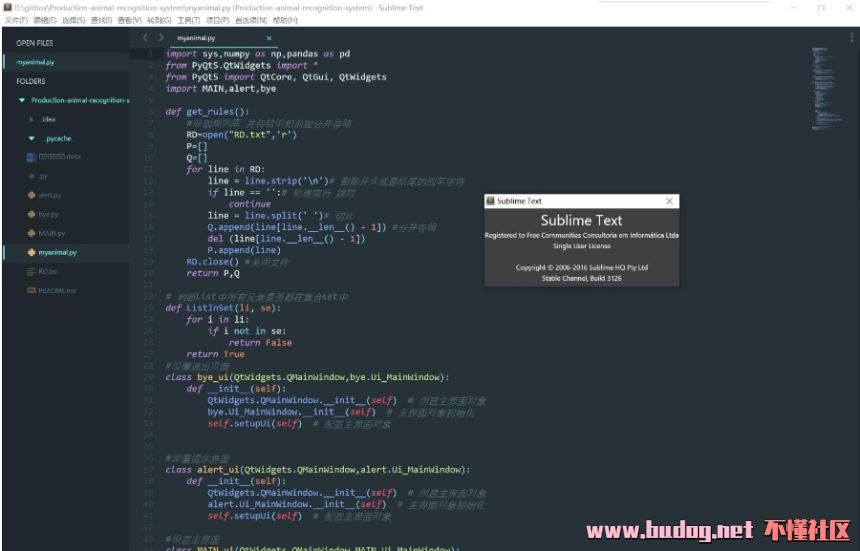Open the 工具(T) Tools menu
860x551 pixels.
point(188,20)
